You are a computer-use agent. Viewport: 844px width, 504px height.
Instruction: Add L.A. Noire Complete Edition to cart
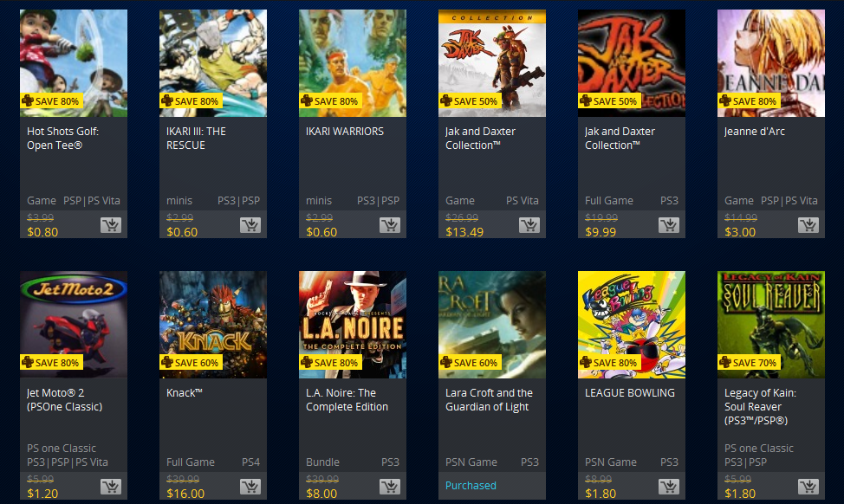[x=390, y=487]
